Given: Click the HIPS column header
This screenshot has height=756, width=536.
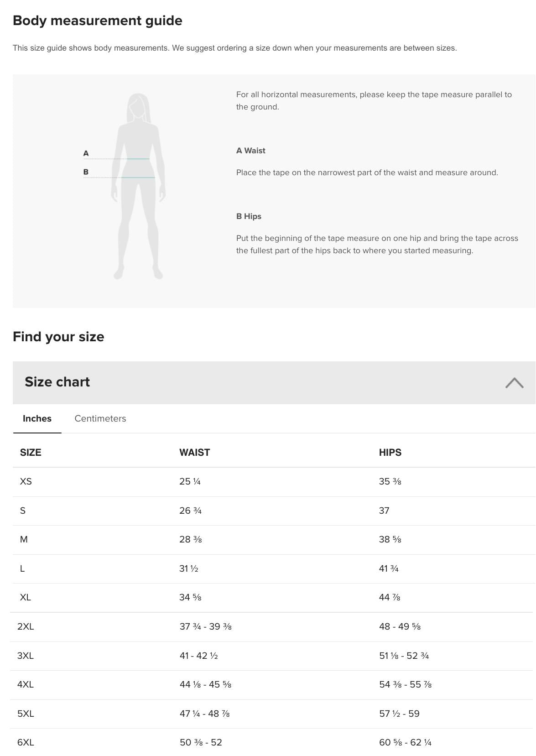Looking at the screenshot, I should (390, 453).
